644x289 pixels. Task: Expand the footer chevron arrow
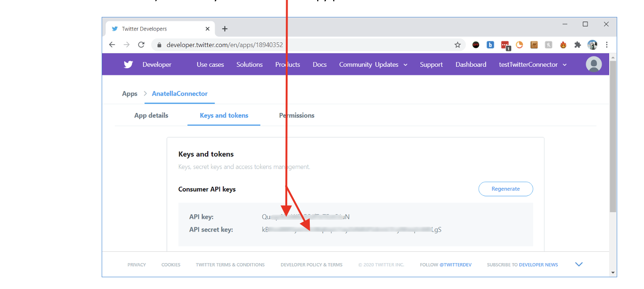point(579,264)
